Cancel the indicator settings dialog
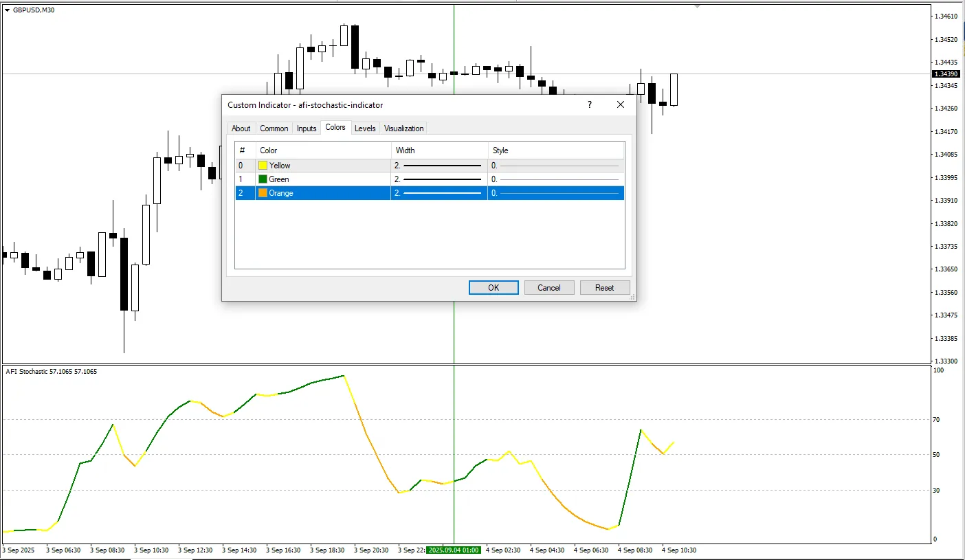This screenshot has height=560, width=965. (549, 287)
